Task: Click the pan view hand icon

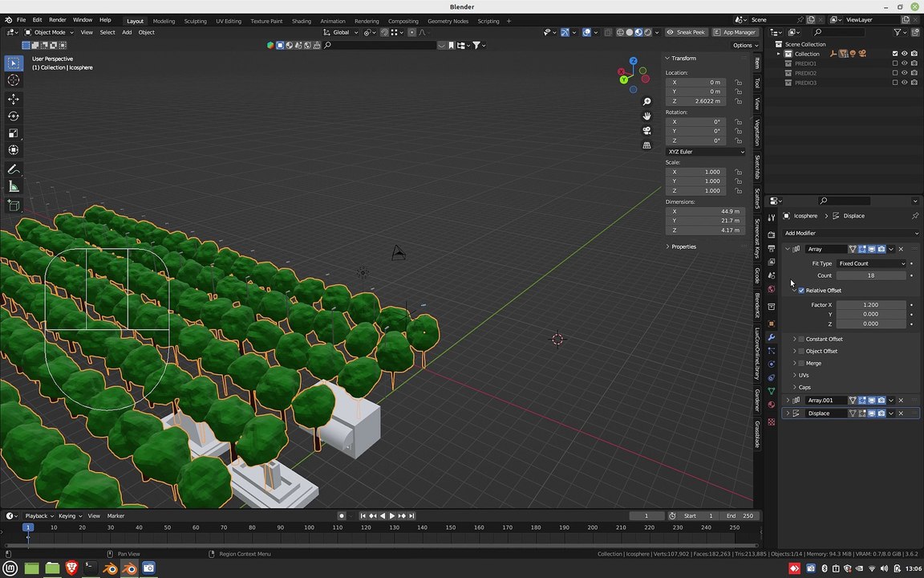Action: point(646,116)
